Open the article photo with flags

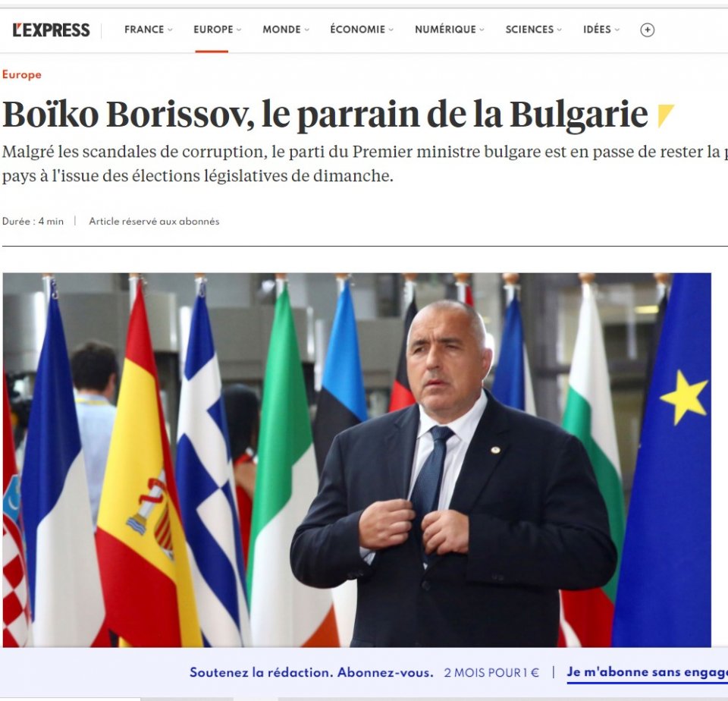click(357, 460)
